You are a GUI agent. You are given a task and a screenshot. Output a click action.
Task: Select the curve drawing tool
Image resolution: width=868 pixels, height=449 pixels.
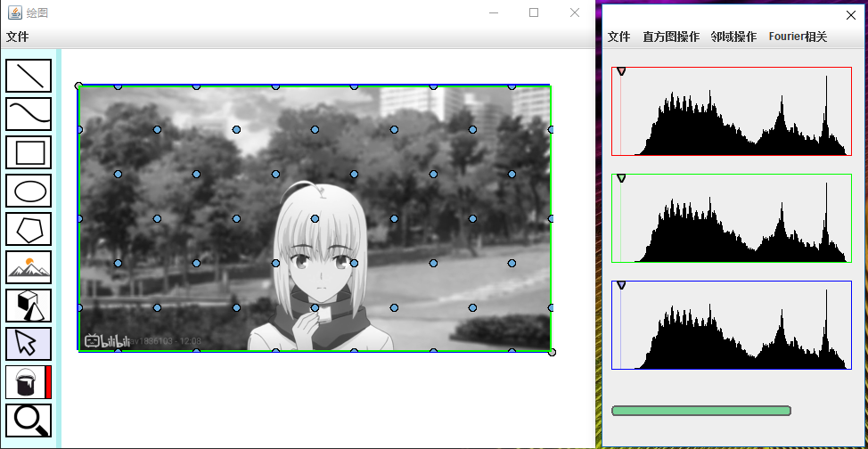(29, 114)
